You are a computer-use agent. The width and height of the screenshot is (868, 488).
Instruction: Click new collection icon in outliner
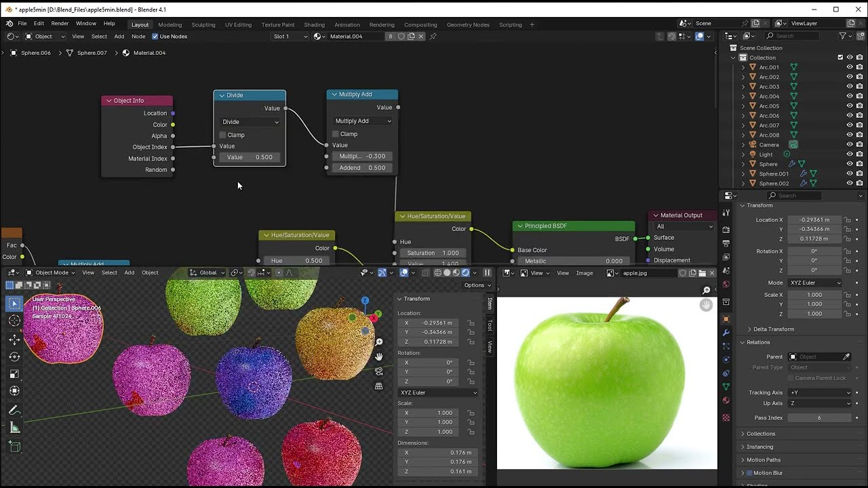(x=859, y=36)
